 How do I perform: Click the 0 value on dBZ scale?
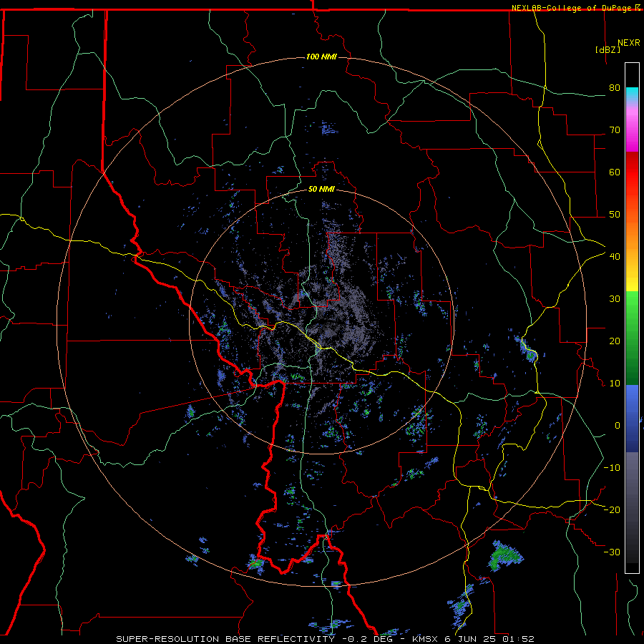tap(618, 426)
